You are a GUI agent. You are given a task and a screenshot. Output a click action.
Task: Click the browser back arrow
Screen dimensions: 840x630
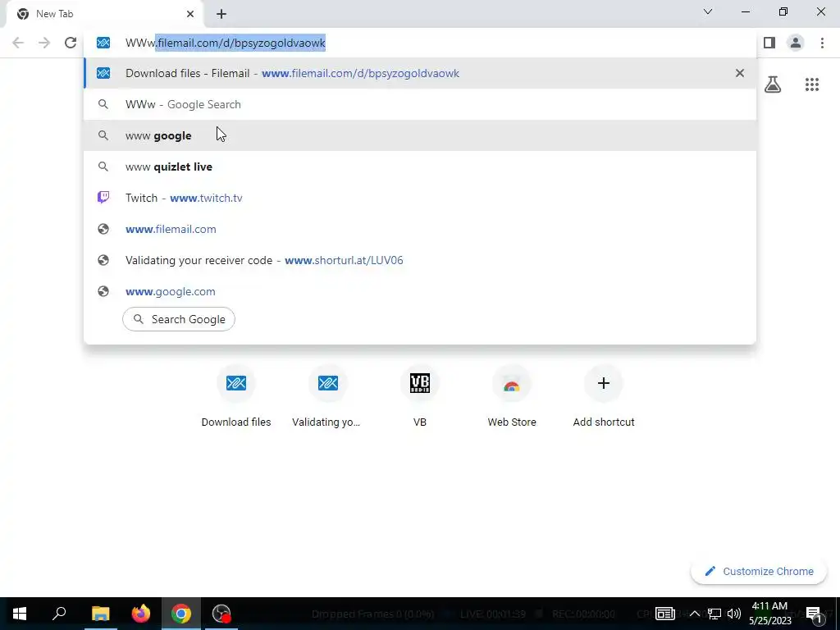(x=18, y=43)
